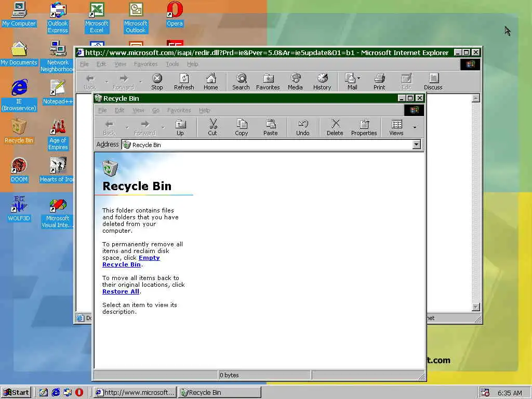Screen dimensions: 532x399
Task: Click the system tray scheduler icon
Action: 485,393
